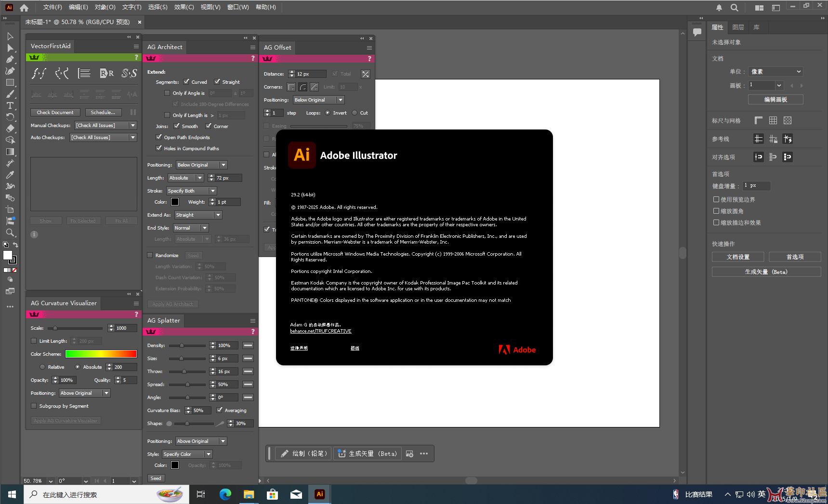Image resolution: width=828 pixels, height=504 pixels.
Task: Select the round corner style in AG Offset
Action: tap(303, 87)
